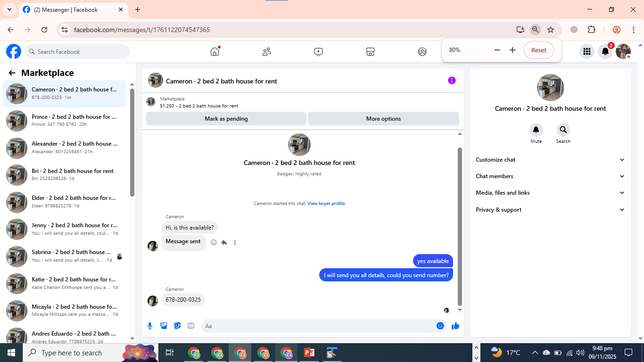Open the Micayla conversation in the list
The height and width of the screenshot is (362, 644).
(x=65, y=311)
